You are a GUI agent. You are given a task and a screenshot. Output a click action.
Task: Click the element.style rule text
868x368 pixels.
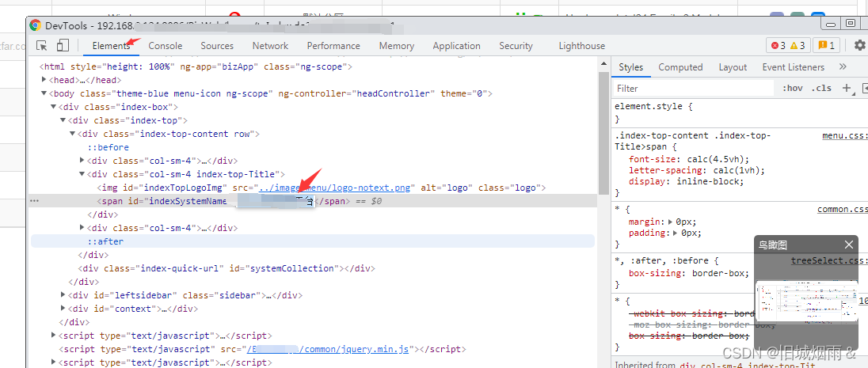653,106
